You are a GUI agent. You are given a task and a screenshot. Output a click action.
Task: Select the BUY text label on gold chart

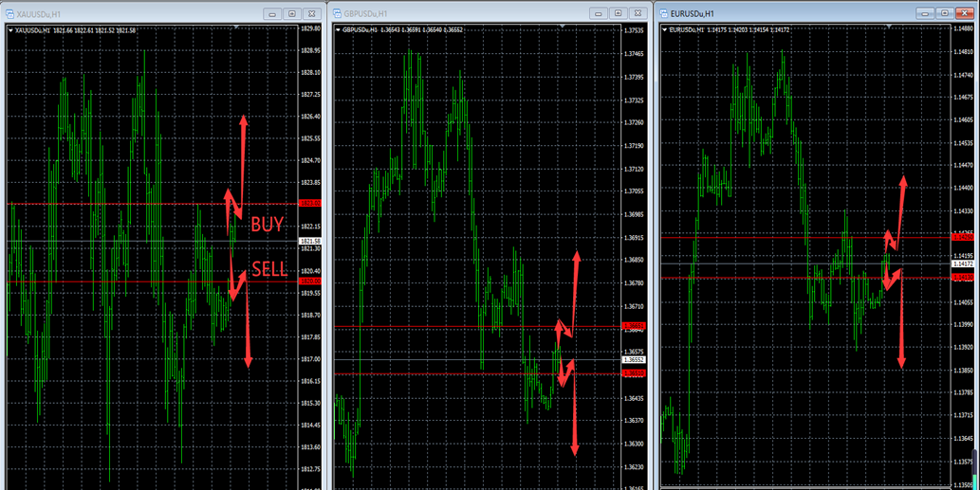tap(267, 226)
